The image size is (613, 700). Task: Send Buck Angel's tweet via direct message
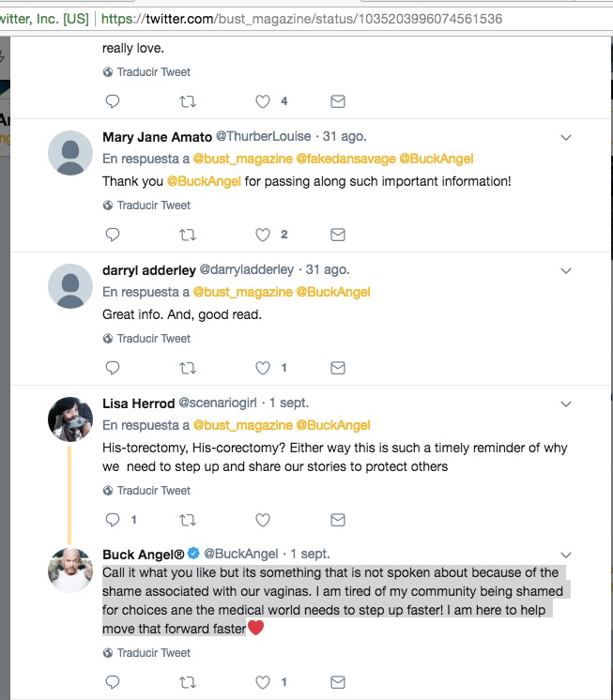(338, 682)
